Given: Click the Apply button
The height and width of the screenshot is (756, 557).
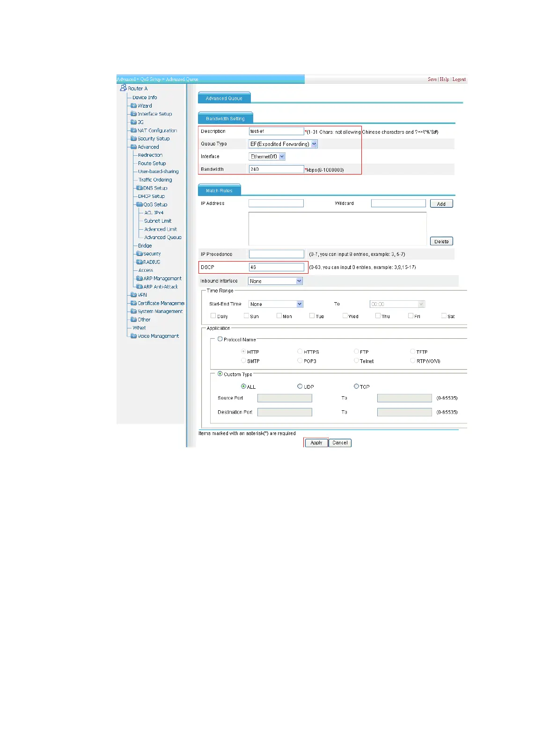Looking at the screenshot, I should (316, 443).
